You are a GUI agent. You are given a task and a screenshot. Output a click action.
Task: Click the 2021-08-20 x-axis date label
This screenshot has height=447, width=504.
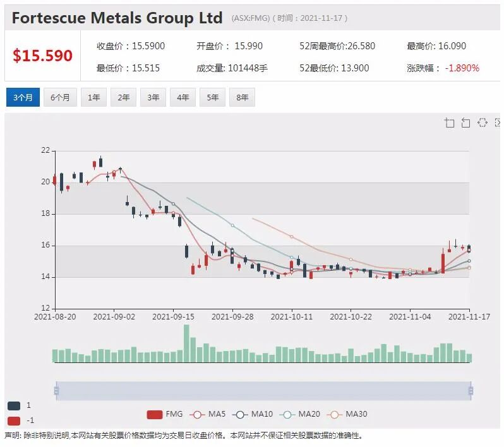(55, 317)
